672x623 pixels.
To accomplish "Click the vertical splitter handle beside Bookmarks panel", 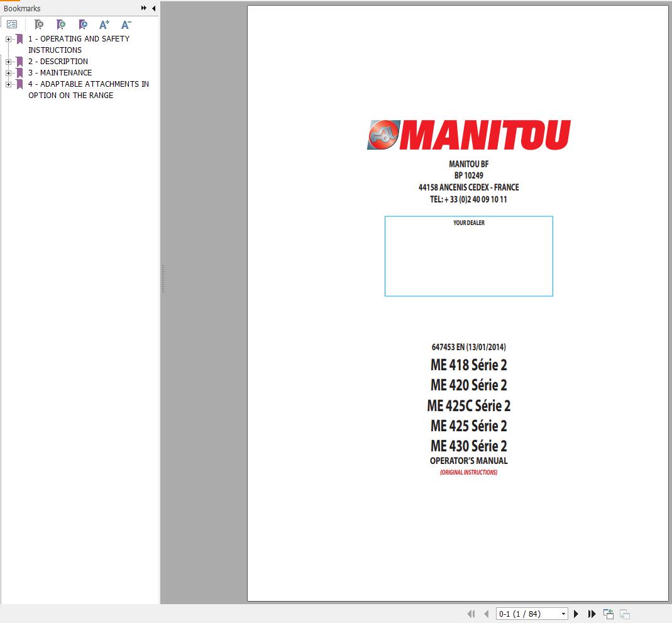I will tap(163, 278).
